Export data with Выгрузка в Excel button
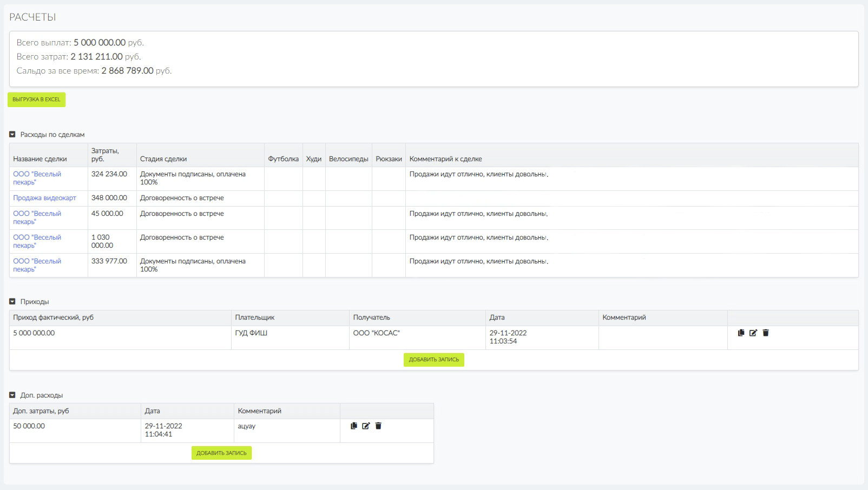The height and width of the screenshot is (490, 868). 36,100
